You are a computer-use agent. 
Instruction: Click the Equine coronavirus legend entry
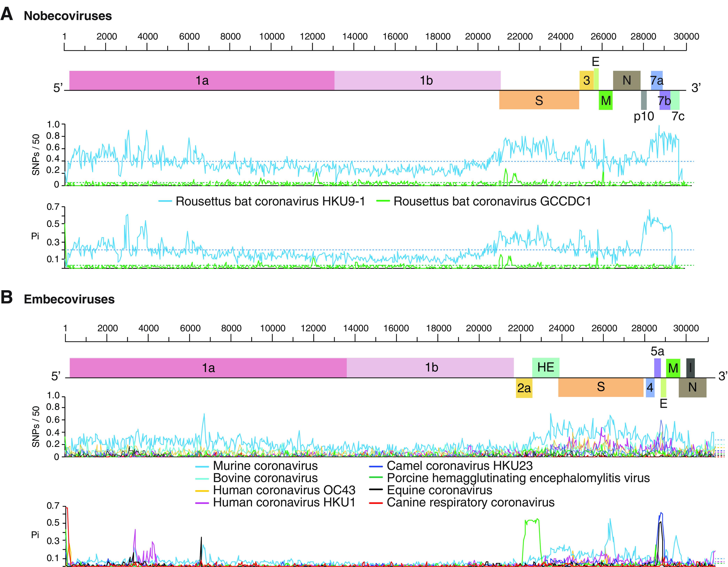point(431,490)
